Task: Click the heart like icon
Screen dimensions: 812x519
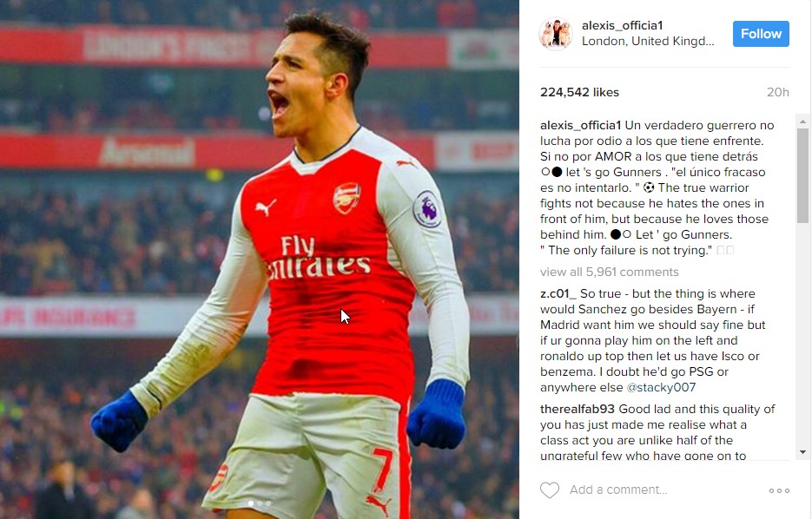Action: [550, 490]
